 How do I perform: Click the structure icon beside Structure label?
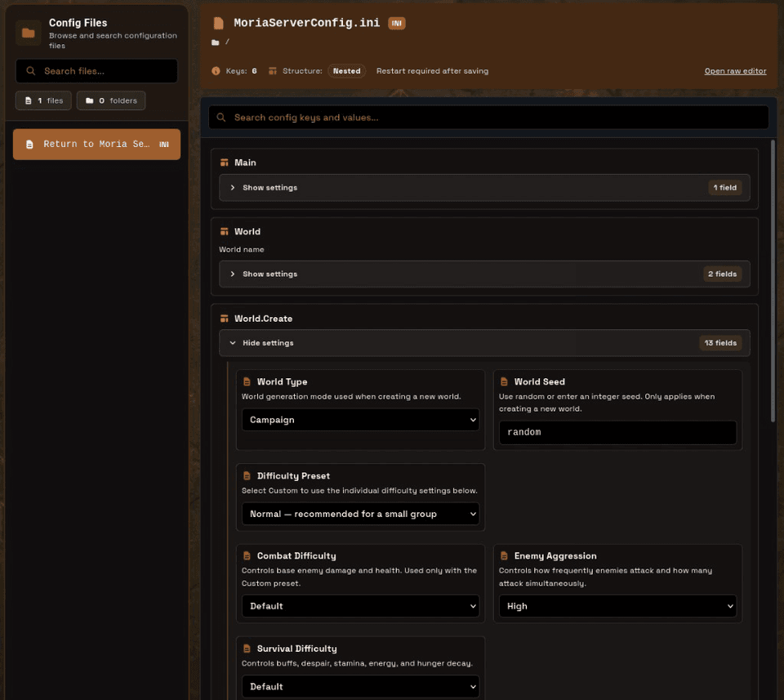coord(273,71)
